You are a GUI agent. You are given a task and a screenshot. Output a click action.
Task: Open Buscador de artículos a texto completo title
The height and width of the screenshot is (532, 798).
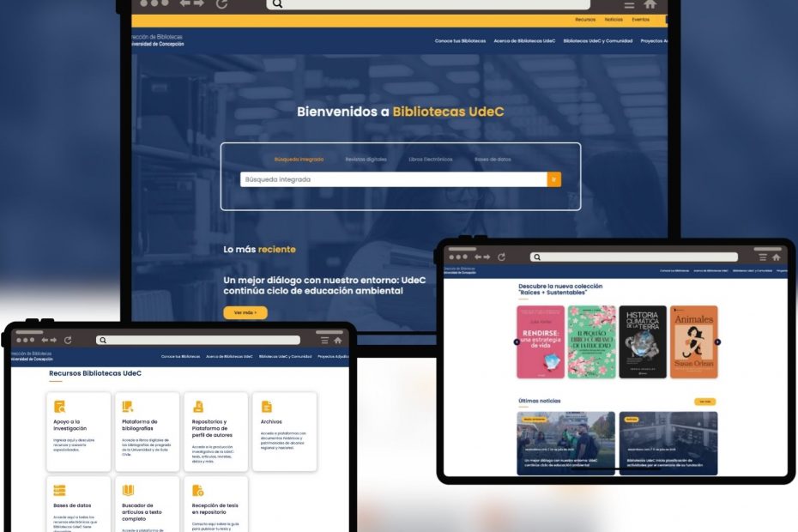(x=142, y=512)
